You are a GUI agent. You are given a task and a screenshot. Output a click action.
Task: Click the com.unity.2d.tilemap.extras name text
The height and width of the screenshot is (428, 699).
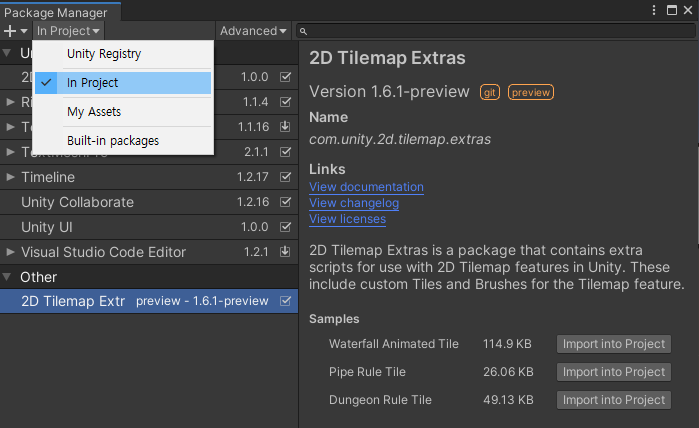[400, 140]
